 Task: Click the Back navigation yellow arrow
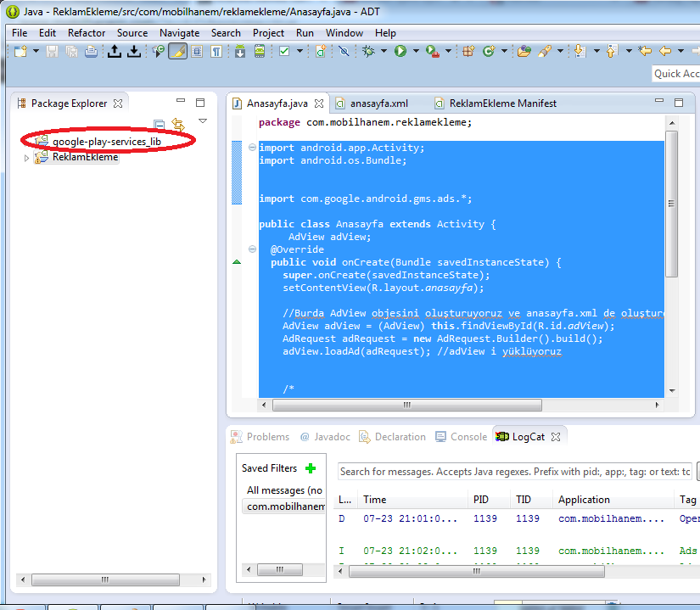point(664,51)
